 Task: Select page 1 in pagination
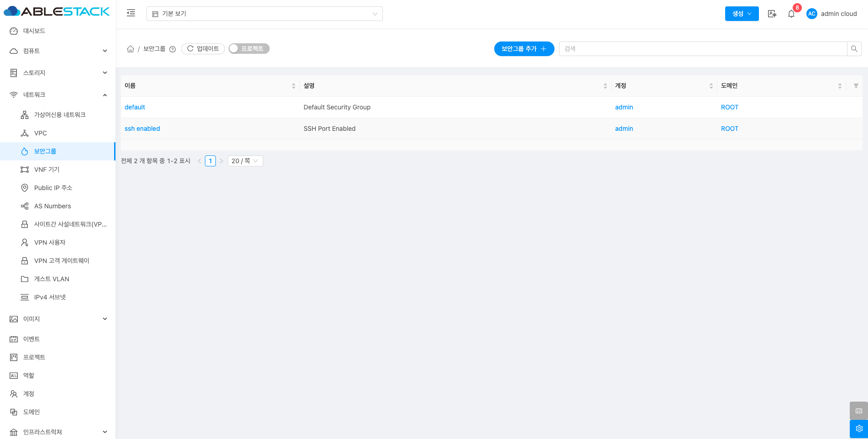(x=210, y=161)
